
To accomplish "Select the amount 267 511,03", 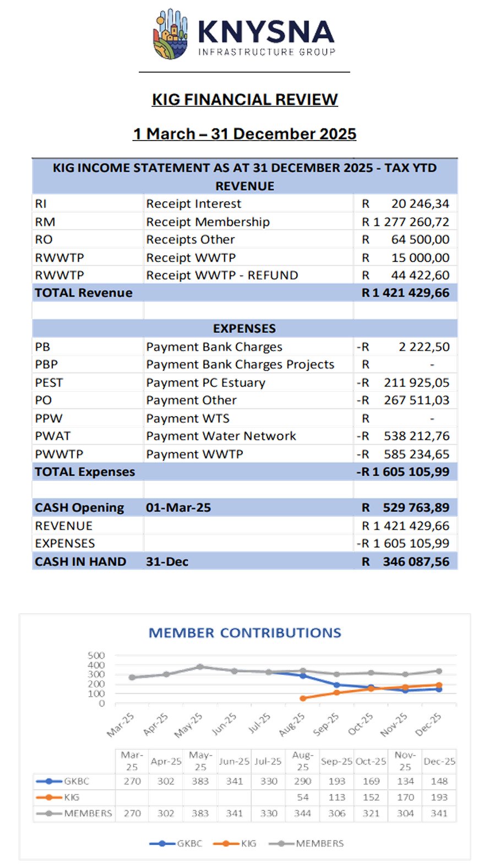I will click(417, 400).
